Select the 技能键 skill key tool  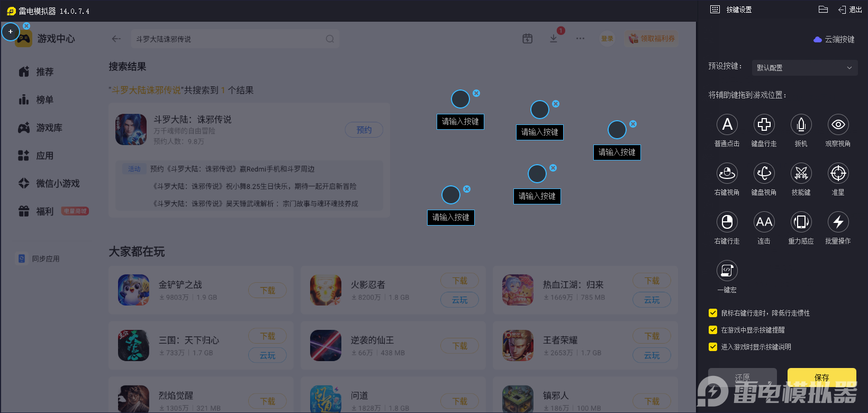[x=801, y=173]
